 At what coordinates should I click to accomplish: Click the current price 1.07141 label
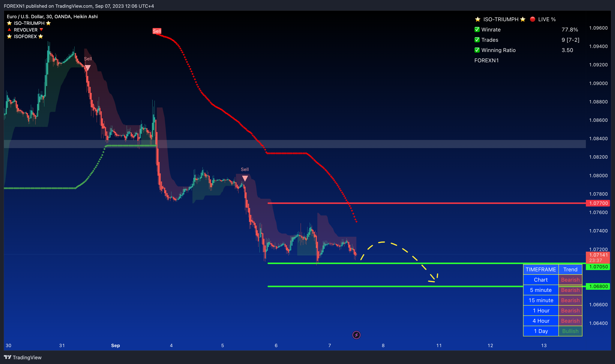598,257
